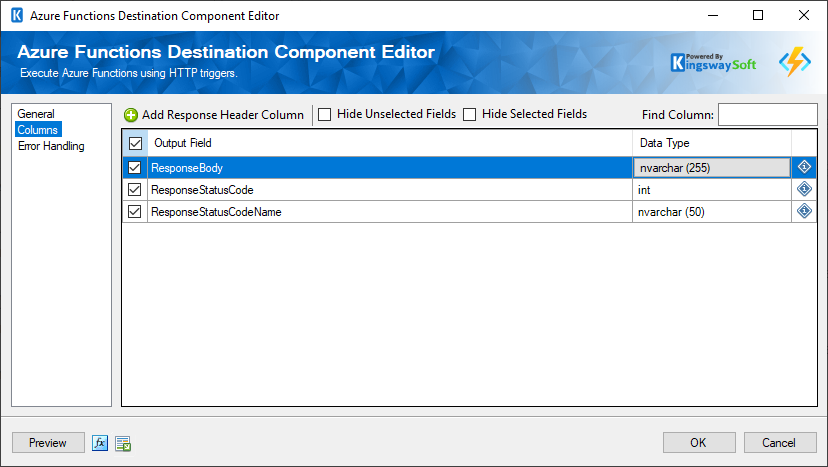
Task: Uncheck the ResponseBody field checkbox
Action: (135, 167)
